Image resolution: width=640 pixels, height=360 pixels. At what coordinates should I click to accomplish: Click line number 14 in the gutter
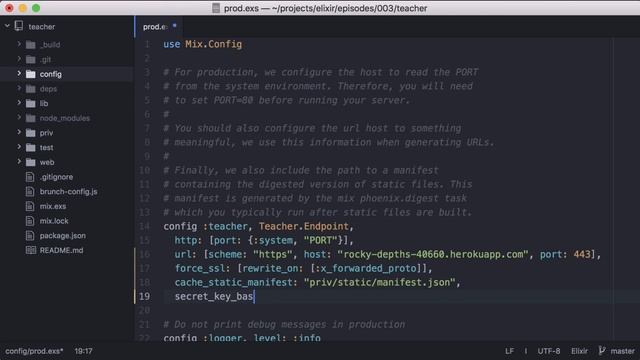click(144, 226)
